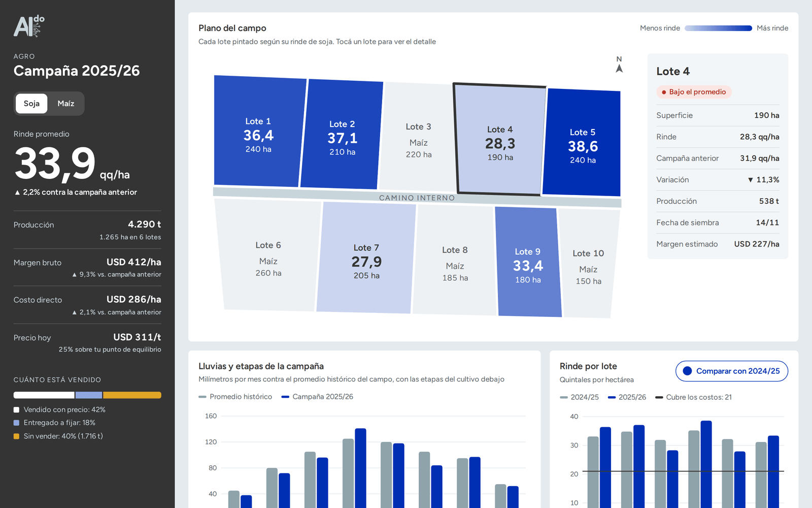The height and width of the screenshot is (508, 812).
Task: Open Lote 10 Maíz plot
Action: (588, 264)
